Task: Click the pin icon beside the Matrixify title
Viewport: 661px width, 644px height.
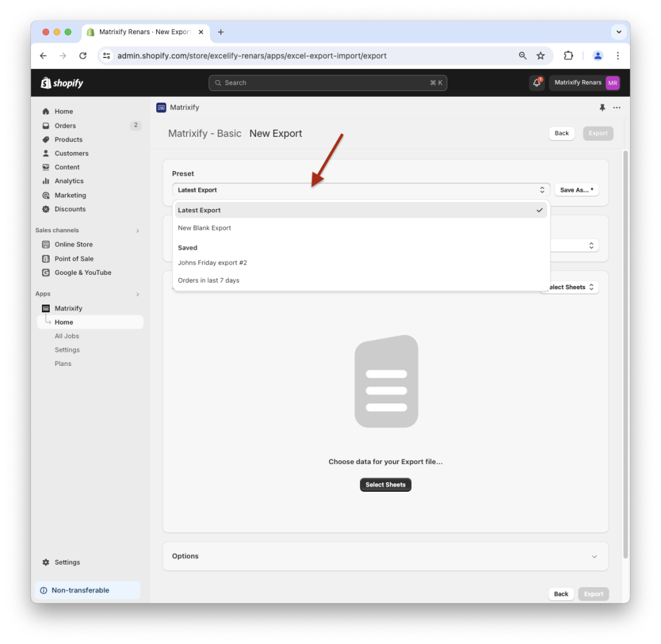Action: tap(602, 108)
